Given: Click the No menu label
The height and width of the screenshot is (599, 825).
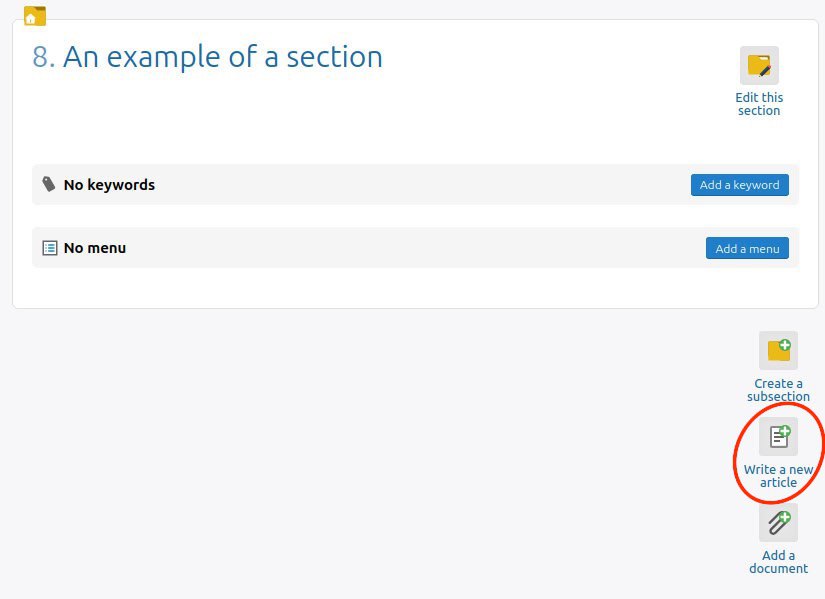Looking at the screenshot, I should [95, 248].
